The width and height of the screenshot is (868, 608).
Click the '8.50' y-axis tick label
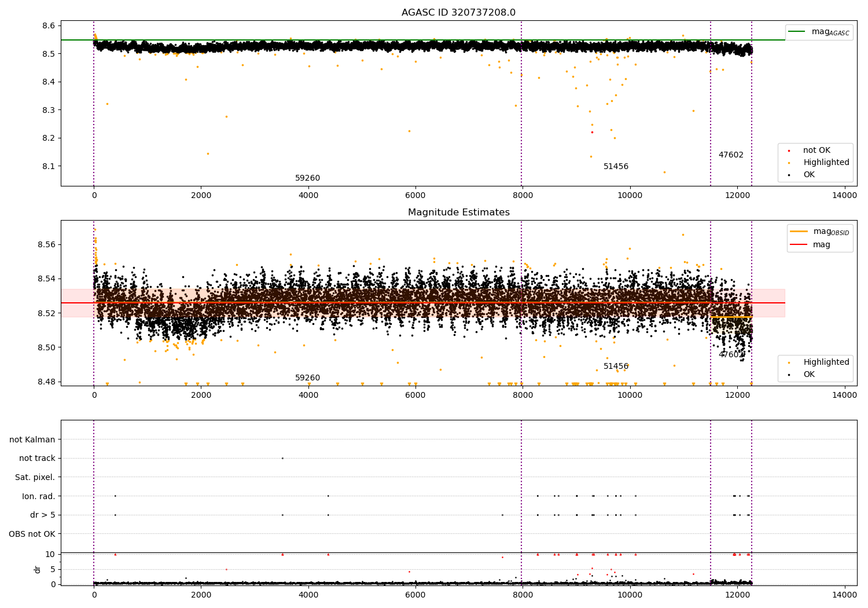pyautogui.click(x=46, y=348)
